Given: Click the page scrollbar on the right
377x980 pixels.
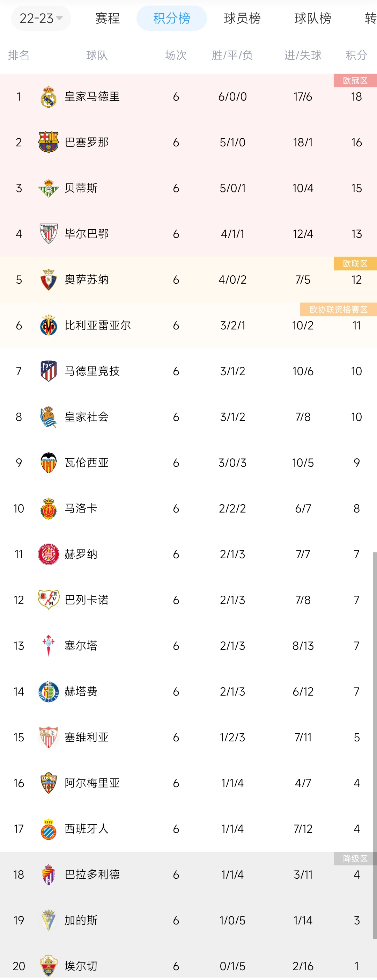Looking at the screenshot, I should pos(375,746).
